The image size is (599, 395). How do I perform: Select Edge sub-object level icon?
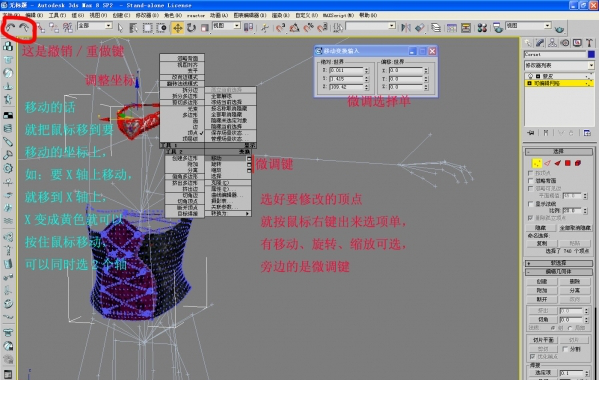pos(547,163)
